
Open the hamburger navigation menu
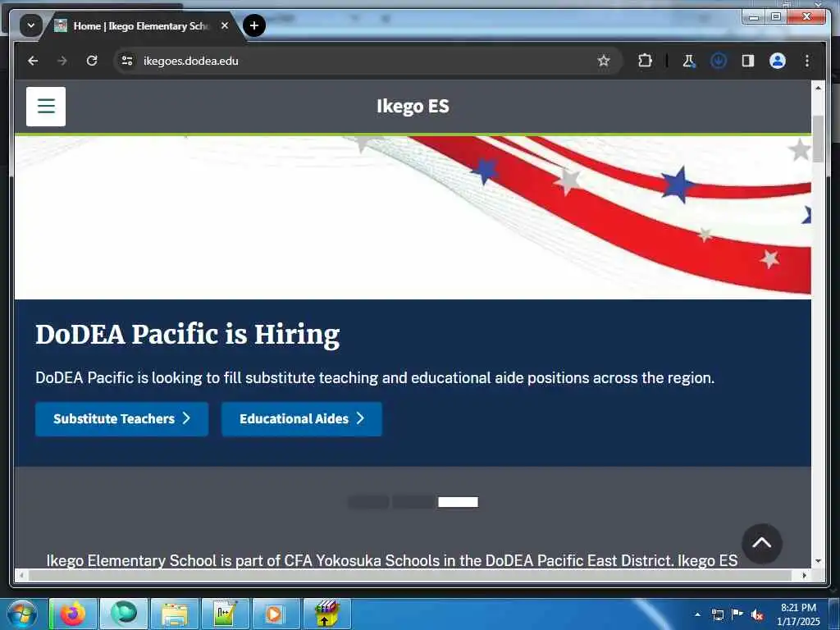click(x=46, y=106)
